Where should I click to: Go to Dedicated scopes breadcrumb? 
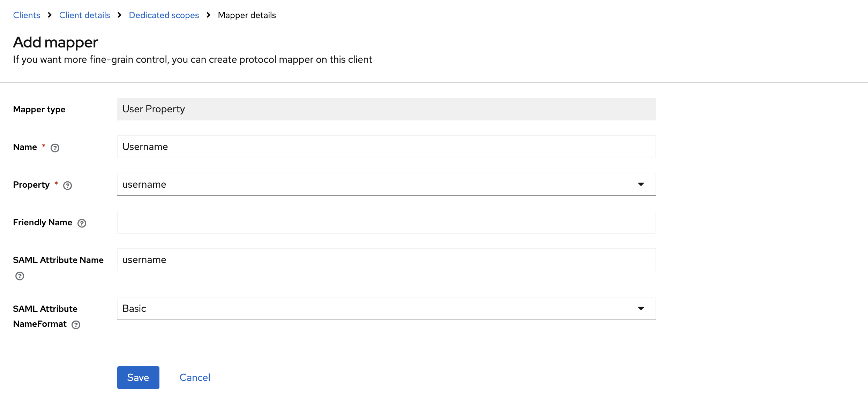pos(164,15)
